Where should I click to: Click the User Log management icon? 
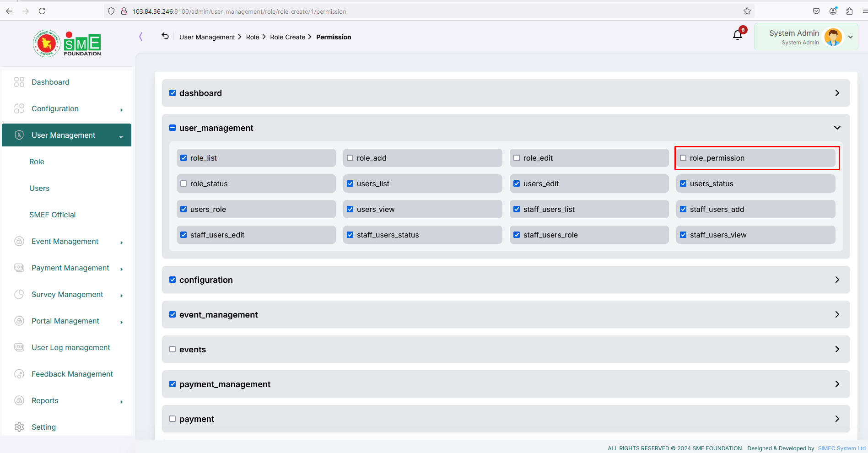[x=19, y=347]
